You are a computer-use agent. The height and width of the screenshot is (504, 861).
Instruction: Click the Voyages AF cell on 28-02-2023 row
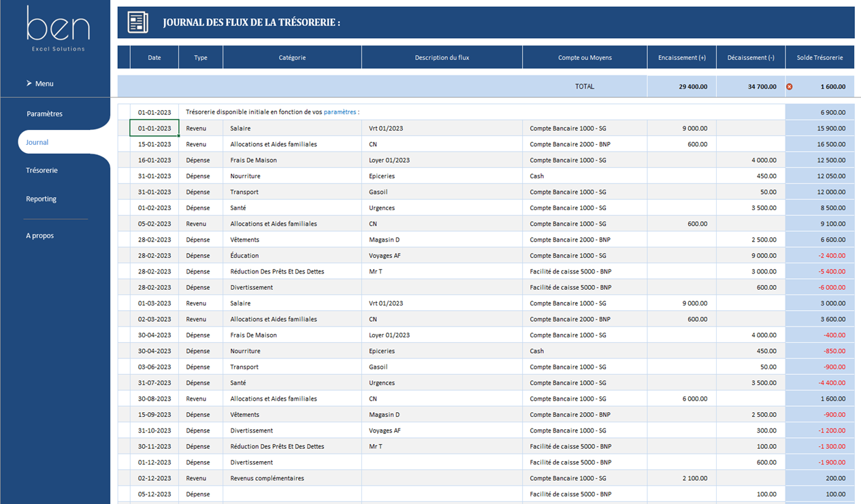(442, 255)
